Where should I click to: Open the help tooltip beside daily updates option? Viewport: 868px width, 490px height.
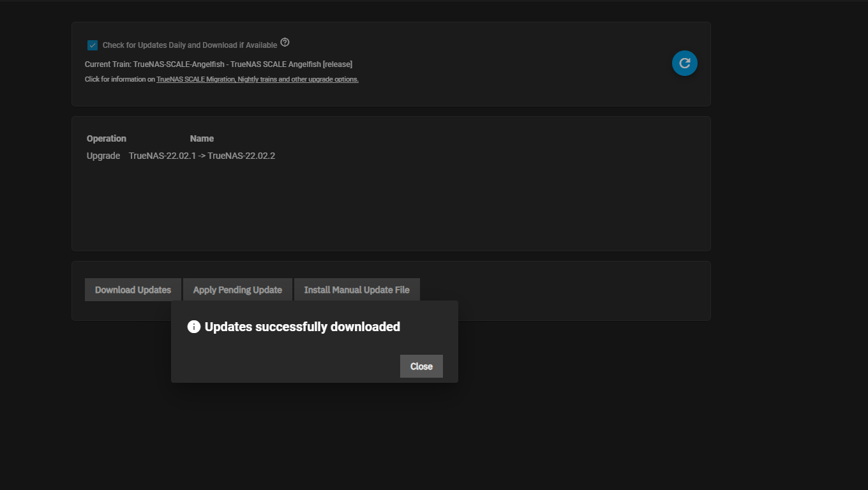[285, 43]
